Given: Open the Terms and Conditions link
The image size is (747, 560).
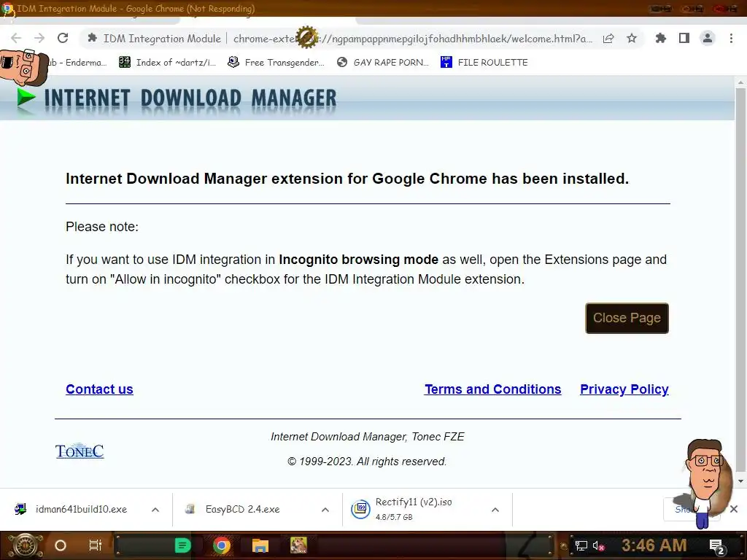Looking at the screenshot, I should point(492,389).
